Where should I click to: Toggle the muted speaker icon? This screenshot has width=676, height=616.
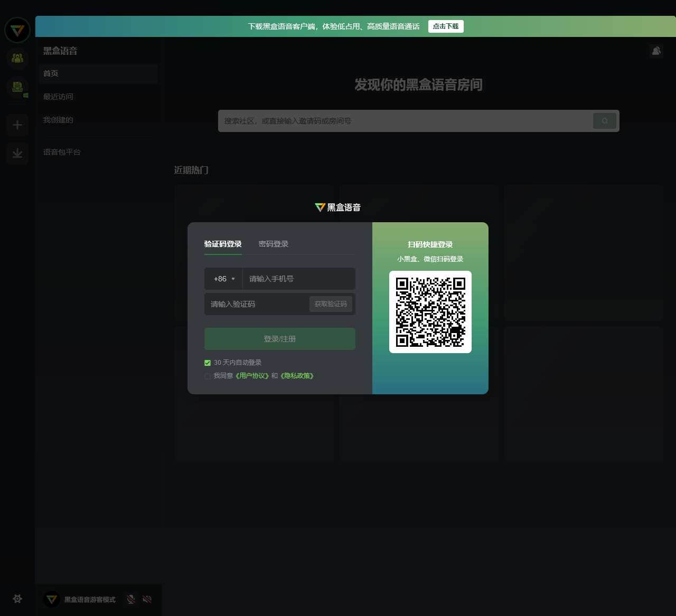pos(147,599)
